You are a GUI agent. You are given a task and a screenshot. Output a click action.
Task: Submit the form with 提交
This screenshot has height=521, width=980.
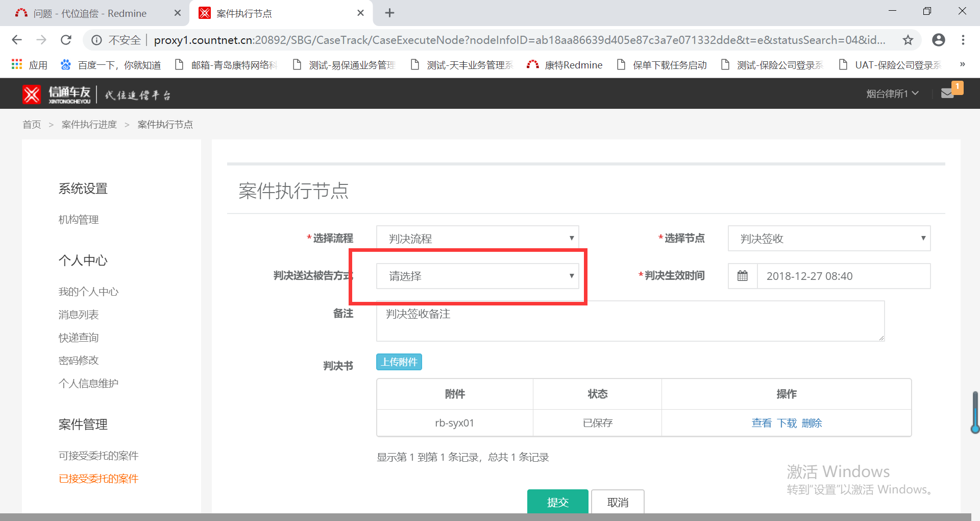pyautogui.click(x=557, y=502)
